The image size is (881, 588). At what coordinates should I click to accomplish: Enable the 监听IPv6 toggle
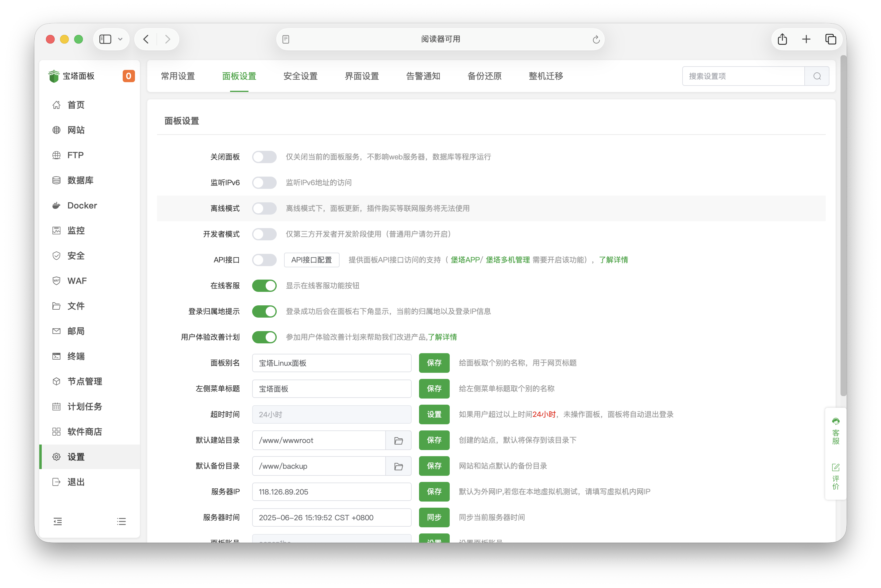(264, 183)
